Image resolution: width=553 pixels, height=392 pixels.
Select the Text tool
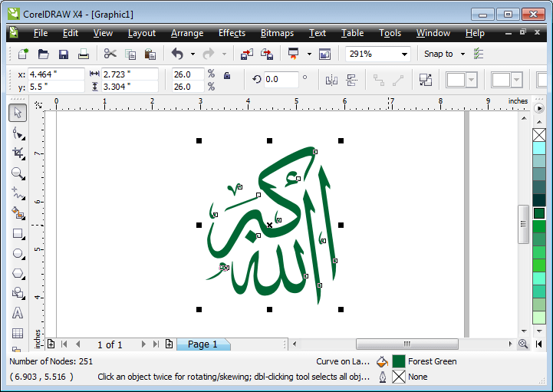(x=18, y=313)
